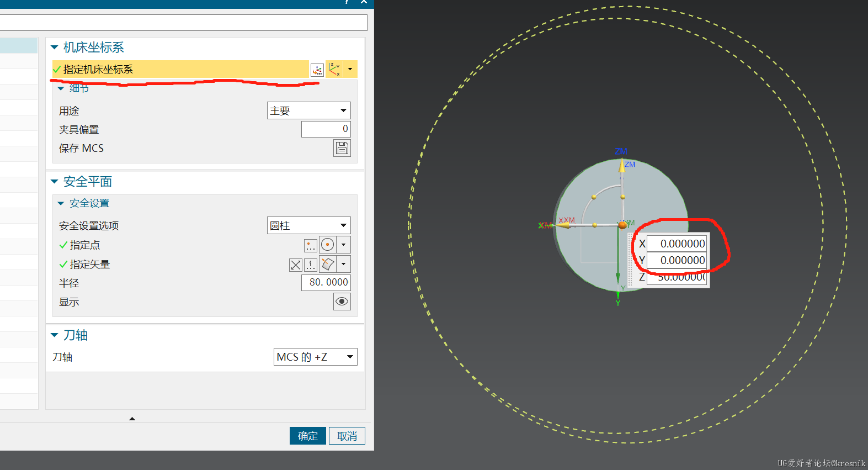Open the point type dropdown arrow
This screenshot has height=470, width=868.
pyautogui.click(x=343, y=245)
